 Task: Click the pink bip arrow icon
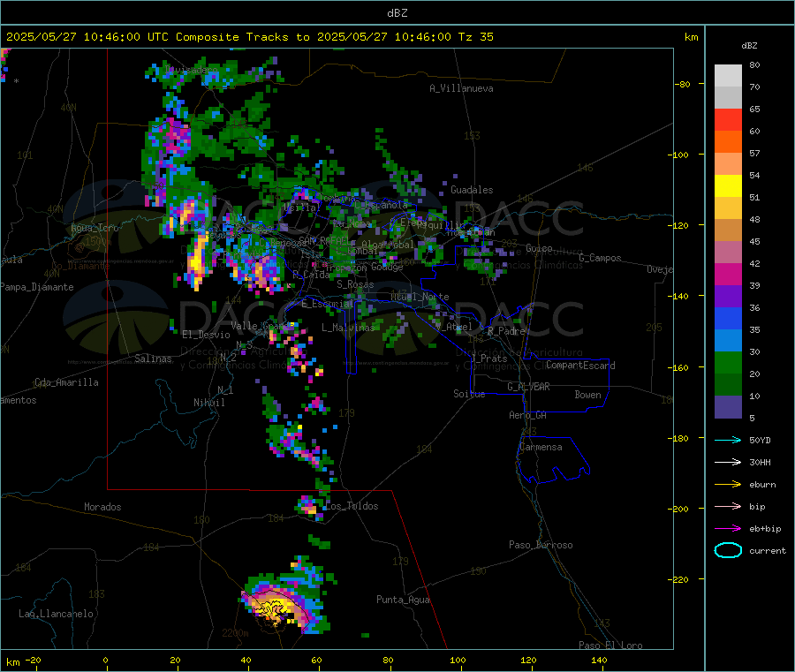coord(728,506)
